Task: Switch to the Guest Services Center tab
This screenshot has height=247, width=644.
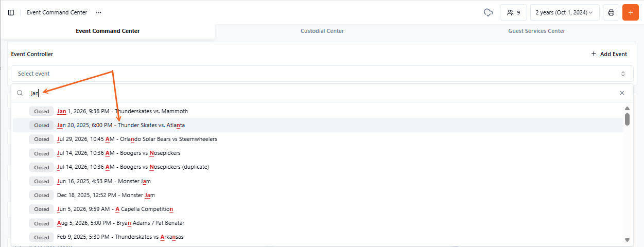Action: click(x=536, y=31)
